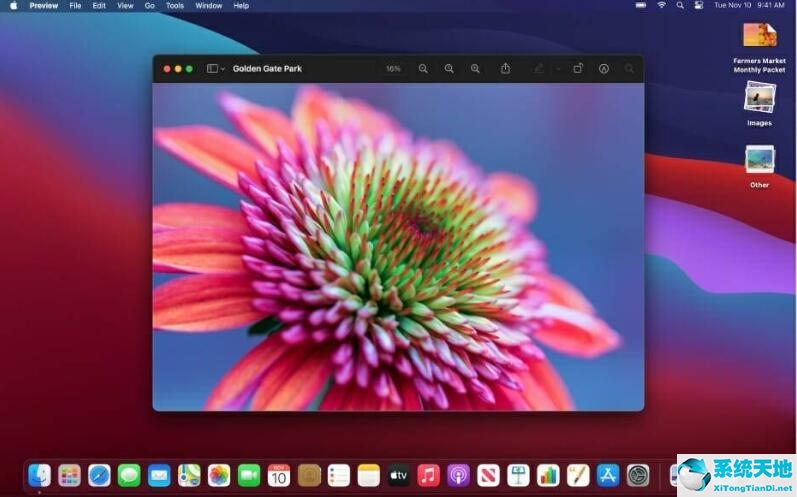Open the Tools menu
797x497 pixels.
pos(175,6)
